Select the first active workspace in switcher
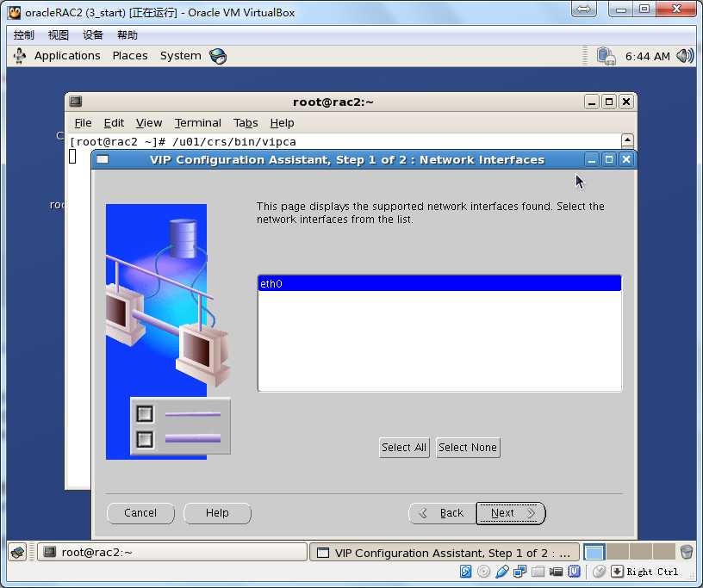 pyautogui.click(x=594, y=552)
